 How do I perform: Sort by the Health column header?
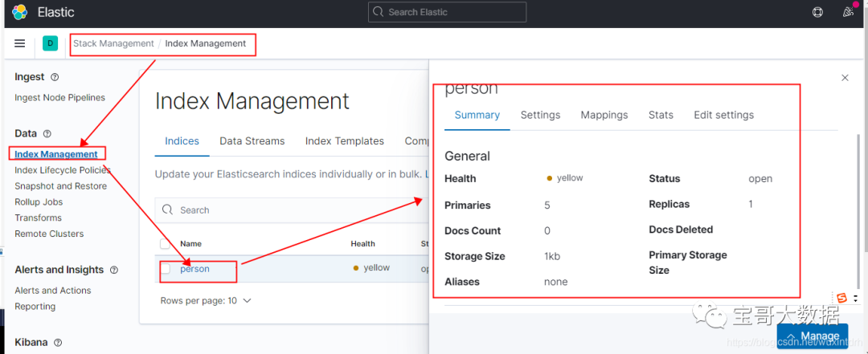tap(362, 243)
